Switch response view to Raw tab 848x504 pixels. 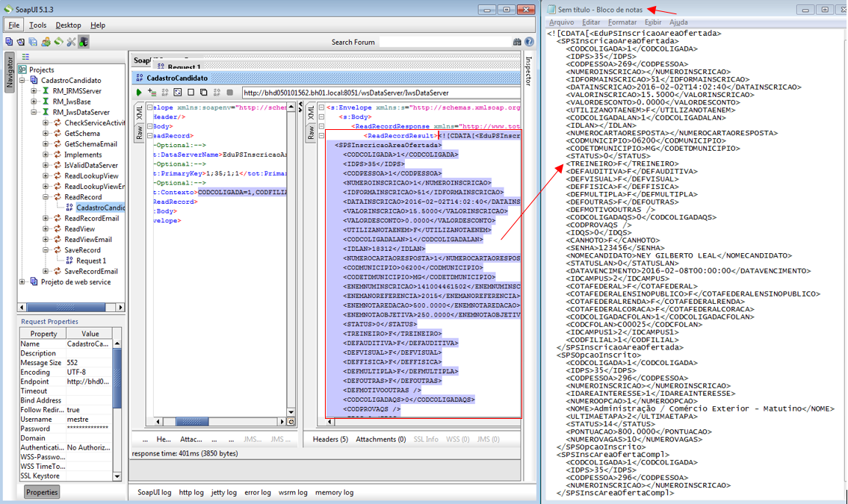[x=310, y=132]
